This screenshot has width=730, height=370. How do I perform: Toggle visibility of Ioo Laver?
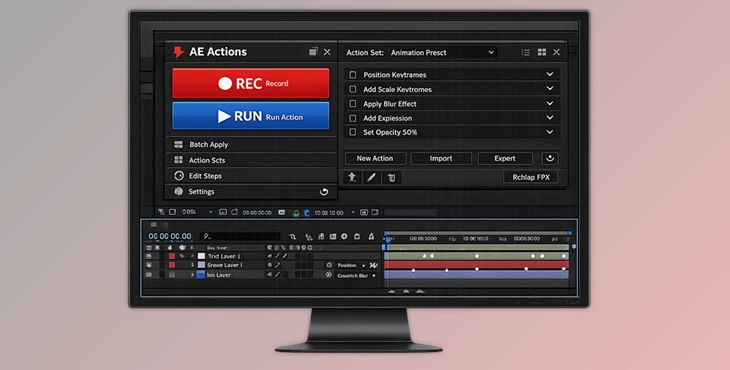click(149, 275)
